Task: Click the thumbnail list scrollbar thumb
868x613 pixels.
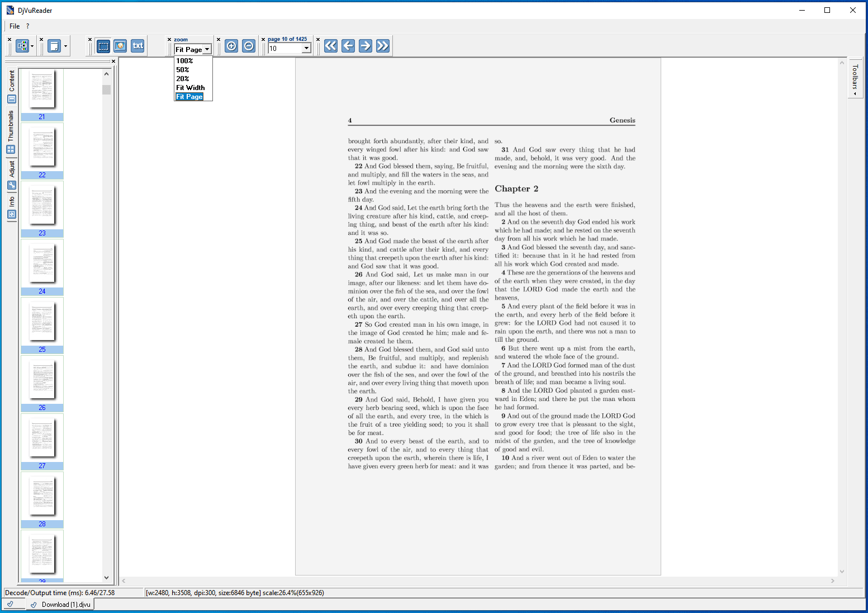Action: pos(107,89)
